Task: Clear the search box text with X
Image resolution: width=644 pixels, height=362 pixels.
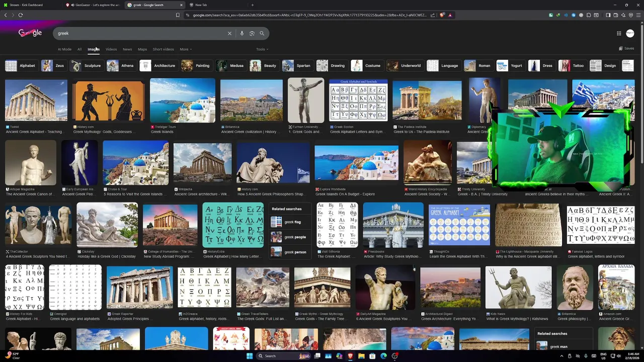Action: 229,33
